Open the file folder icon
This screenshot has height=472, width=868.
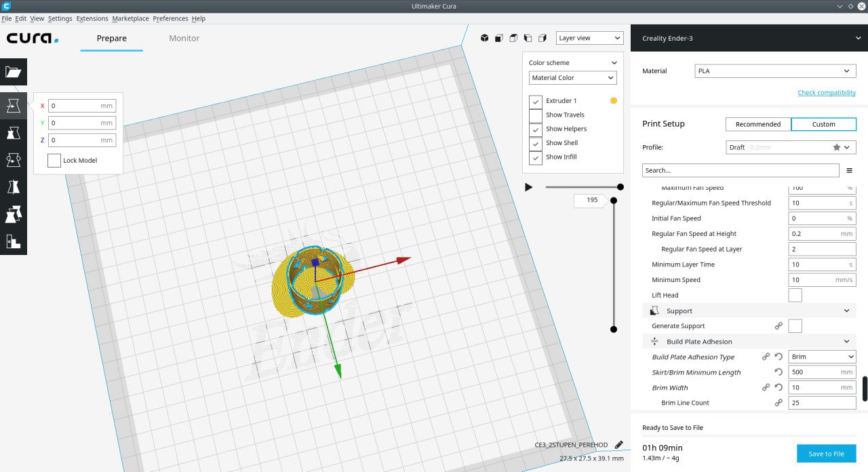[x=13, y=72]
